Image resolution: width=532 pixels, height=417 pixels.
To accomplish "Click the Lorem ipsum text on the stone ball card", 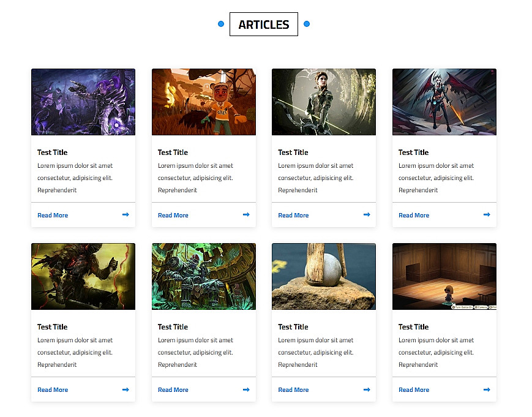I will click(316, 352).
